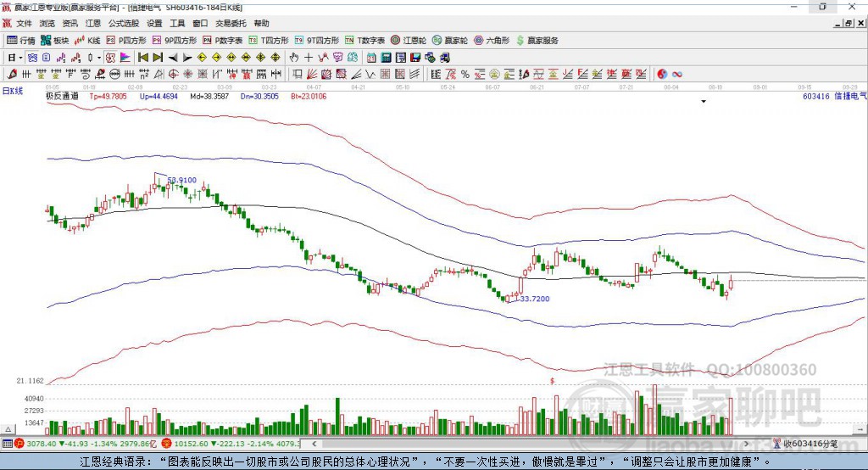
Task: Open the 赢家轮 wheel tool
Action: [450, 41]
